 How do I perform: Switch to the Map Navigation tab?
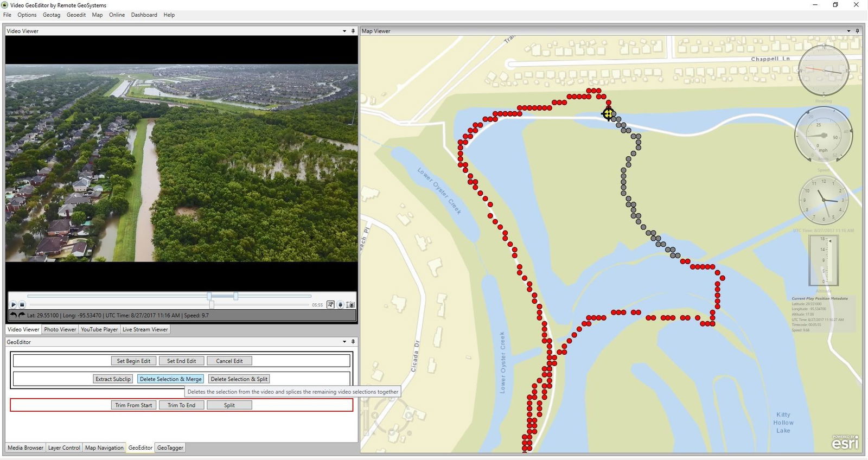(104, 448)
